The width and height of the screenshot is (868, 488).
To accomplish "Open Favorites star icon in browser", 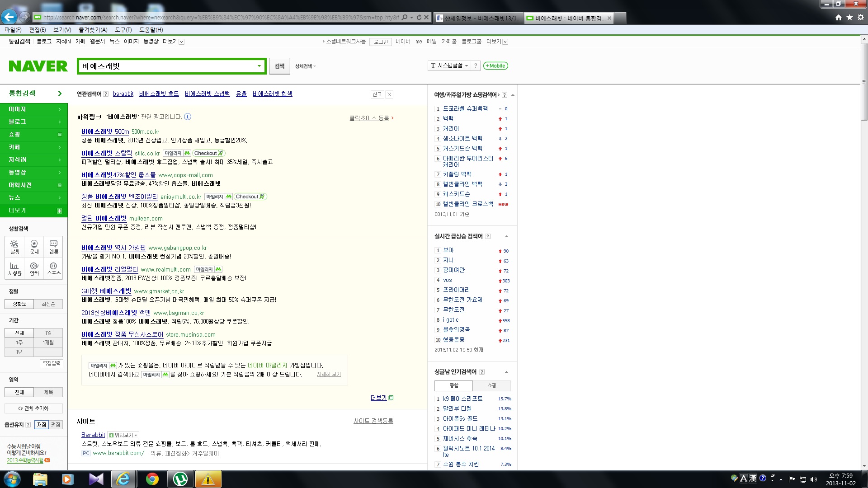I will point(849,17).
